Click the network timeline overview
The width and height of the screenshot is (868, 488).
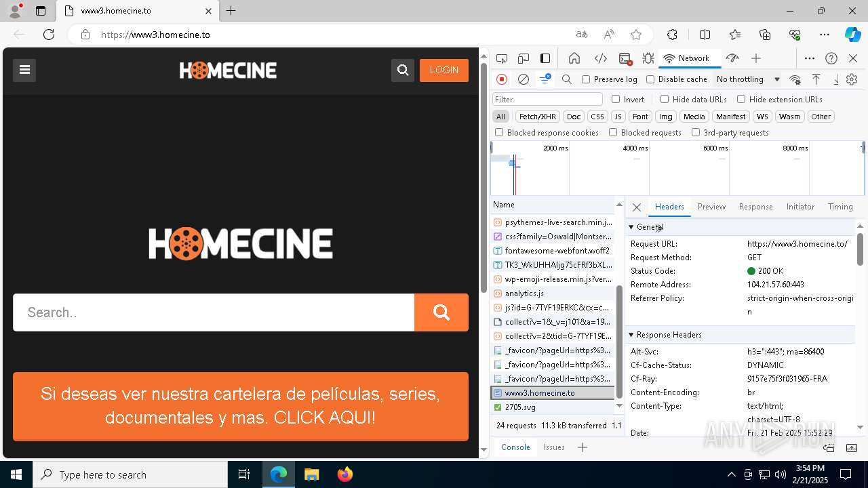click(677, 168)
